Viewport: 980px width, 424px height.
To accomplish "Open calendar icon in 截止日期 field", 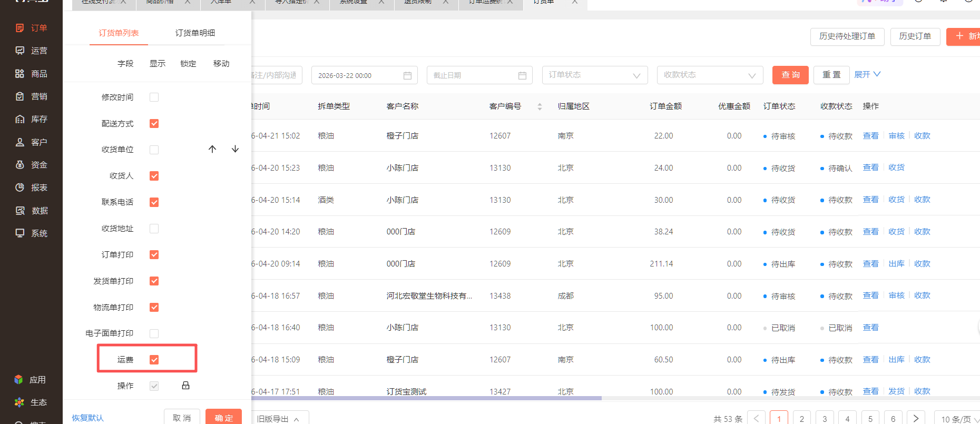I will pyautogui.click(x=522, y=75).
